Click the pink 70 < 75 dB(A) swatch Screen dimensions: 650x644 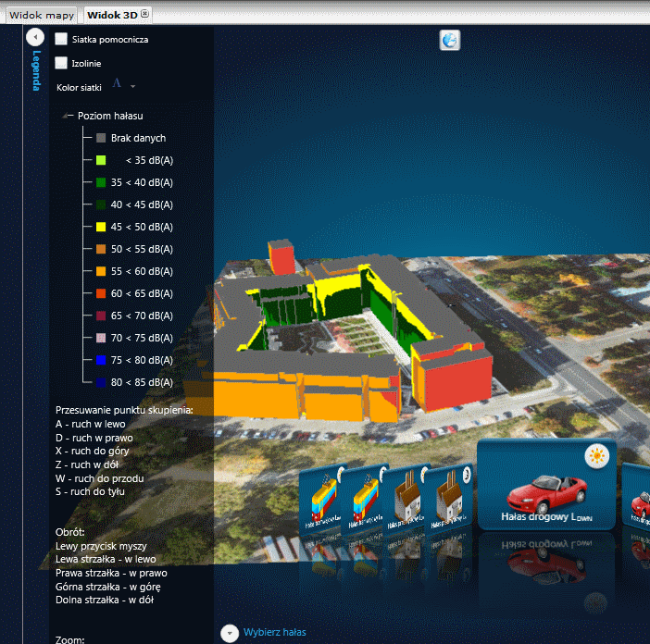101,338
